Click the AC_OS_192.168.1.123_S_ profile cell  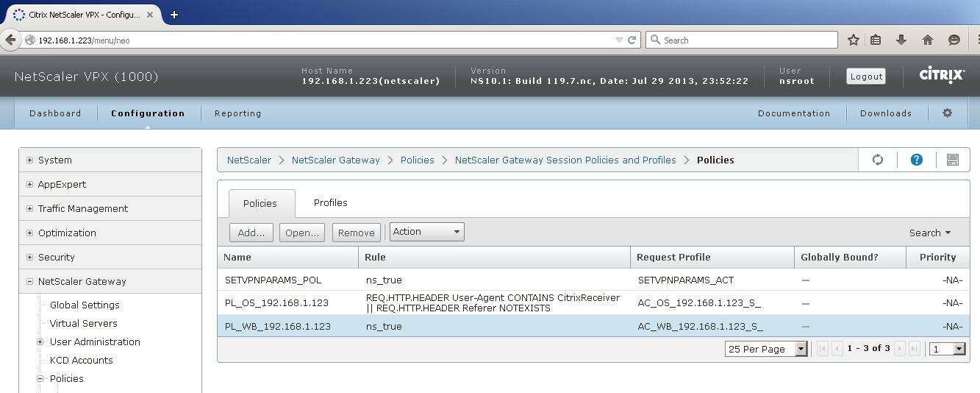(698, 303)
